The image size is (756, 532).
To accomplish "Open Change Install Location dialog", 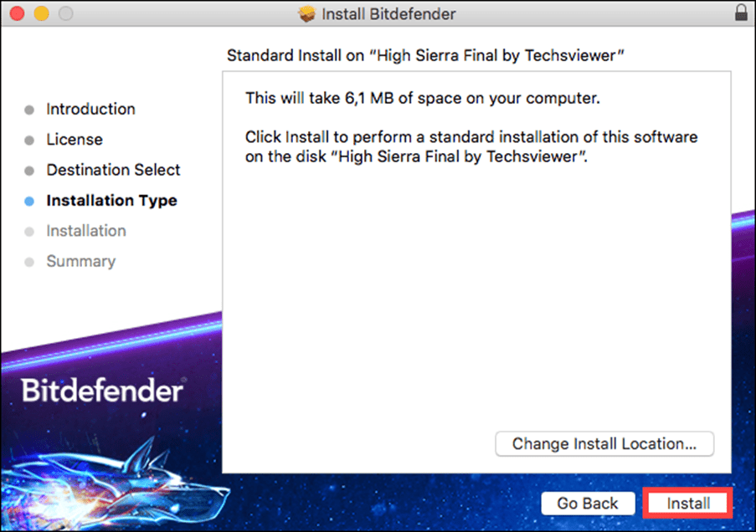I will click(x=604, y=443).
